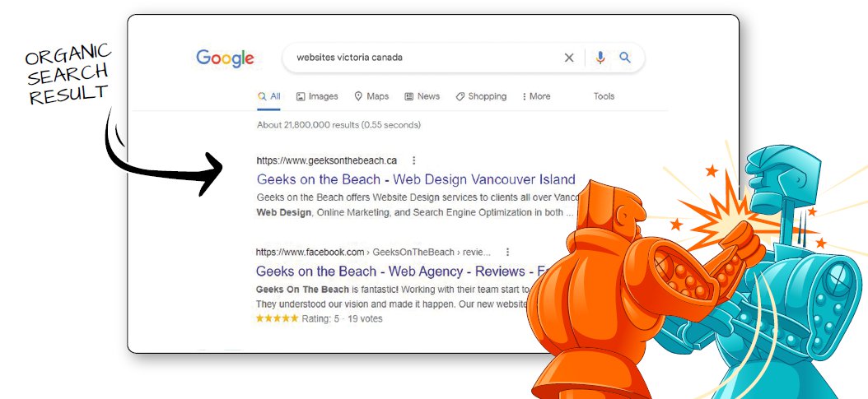The image size is (868, 399).
Task: Open the Tools options
Action: click(604, 96)
